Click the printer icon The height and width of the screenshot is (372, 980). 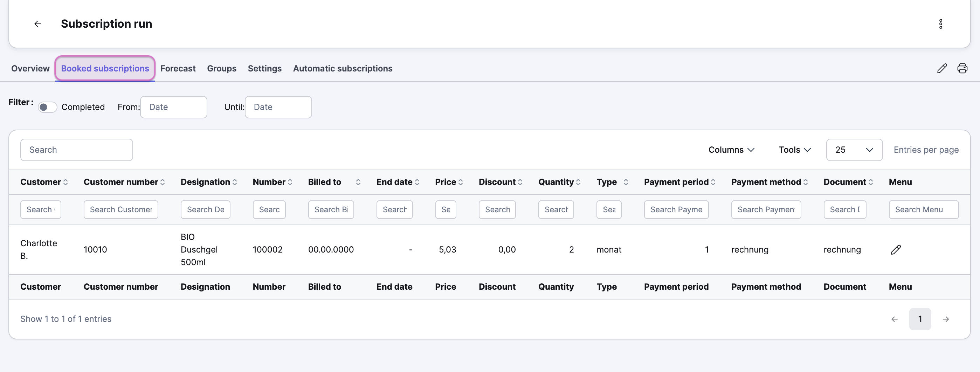click(x=962, y=68)
